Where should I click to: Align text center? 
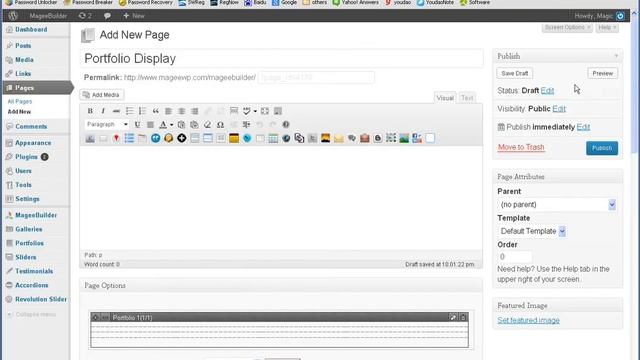pyautogui.click(x=182, y=111)
